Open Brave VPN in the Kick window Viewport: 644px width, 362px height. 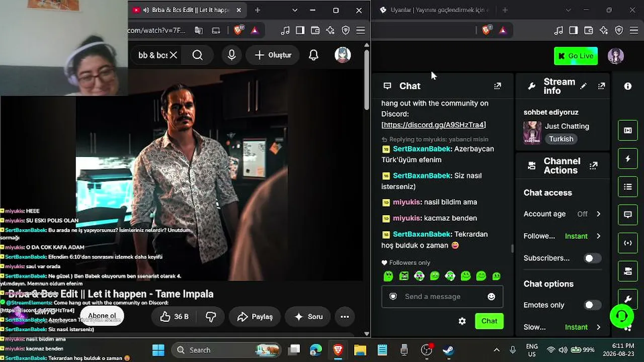[619, 30]
